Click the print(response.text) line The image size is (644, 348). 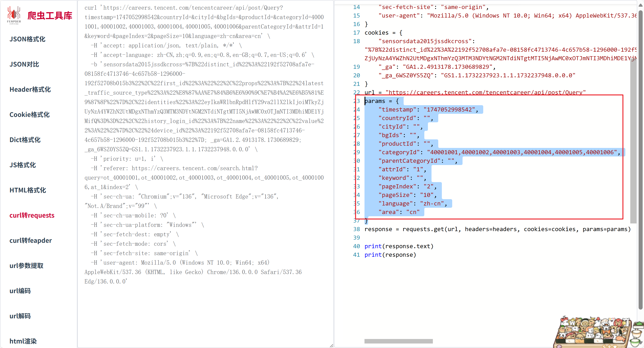click(399, 246)
